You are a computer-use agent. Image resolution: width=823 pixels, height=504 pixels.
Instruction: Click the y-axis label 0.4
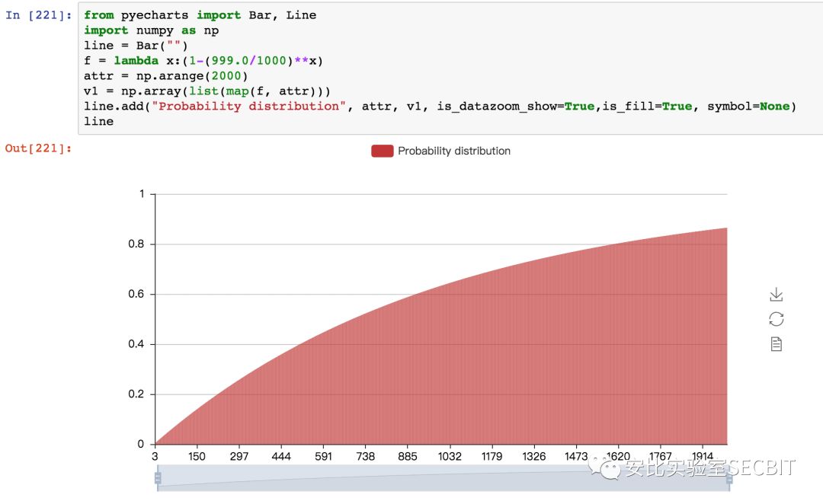(x=136, y=344)
